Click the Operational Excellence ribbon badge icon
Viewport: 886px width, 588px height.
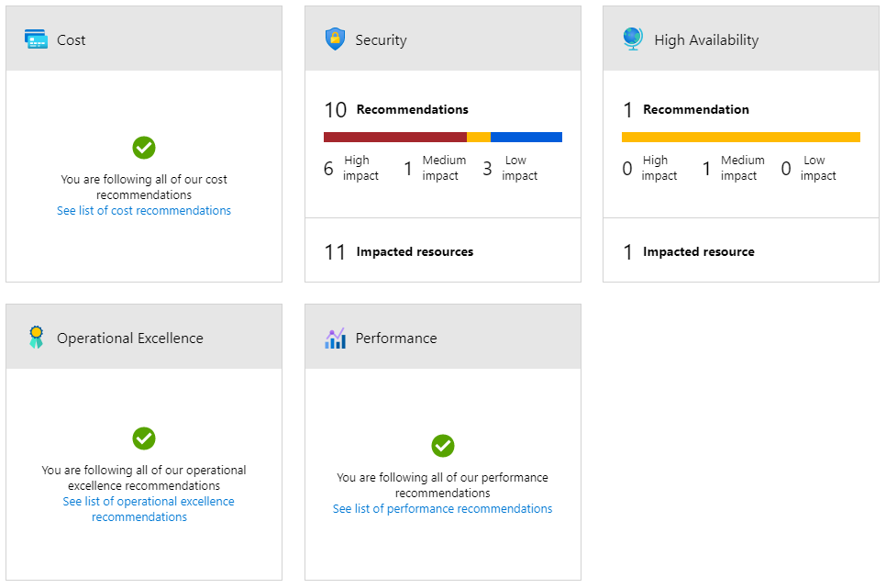click(36, 337)
